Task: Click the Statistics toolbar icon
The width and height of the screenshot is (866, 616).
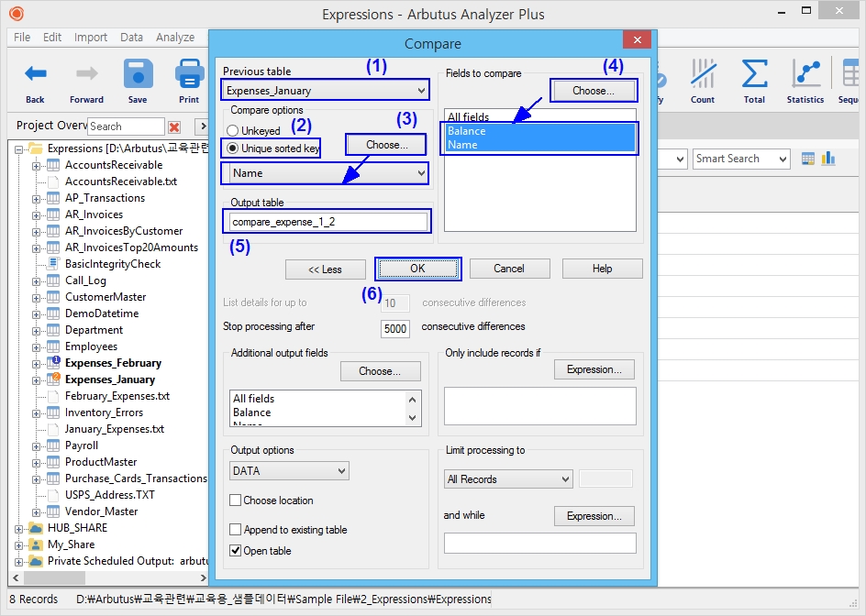Action: [805, 74]
